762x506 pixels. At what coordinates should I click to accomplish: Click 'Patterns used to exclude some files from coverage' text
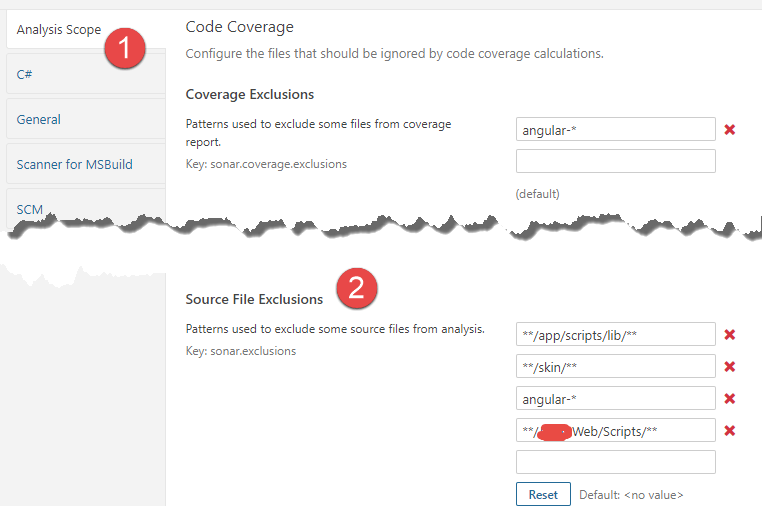click(x=318, y=133)
